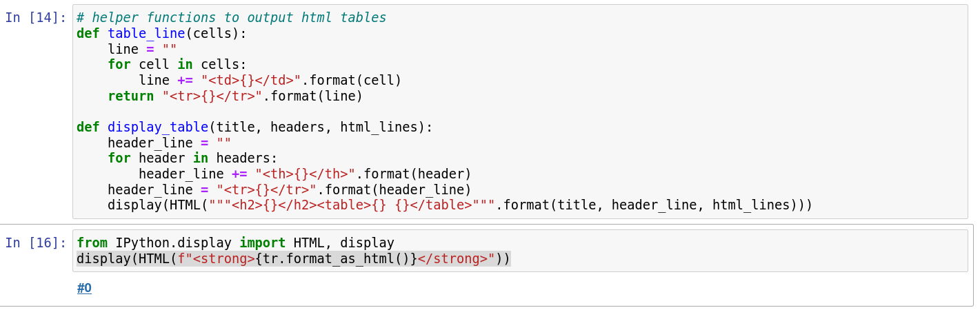Click the header_line = "" assignment
The height and width of the screenshot is (310, 980).
point(169,143)
